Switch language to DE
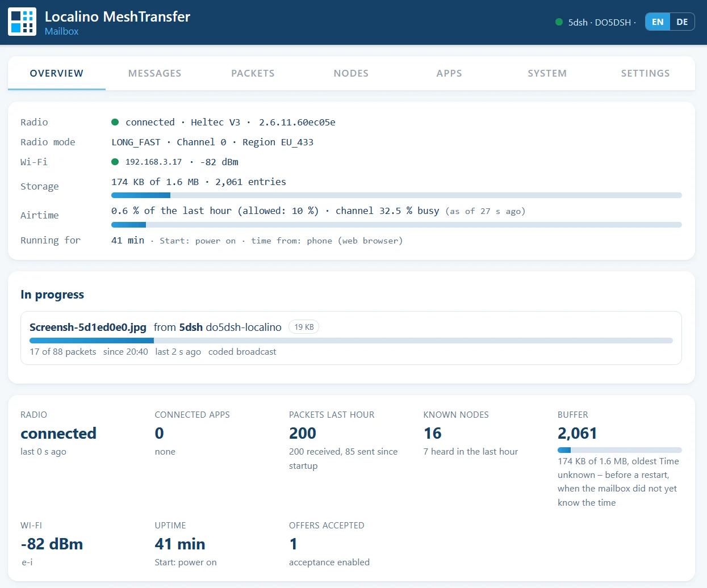707x588 pixels. tap(682, 22)
